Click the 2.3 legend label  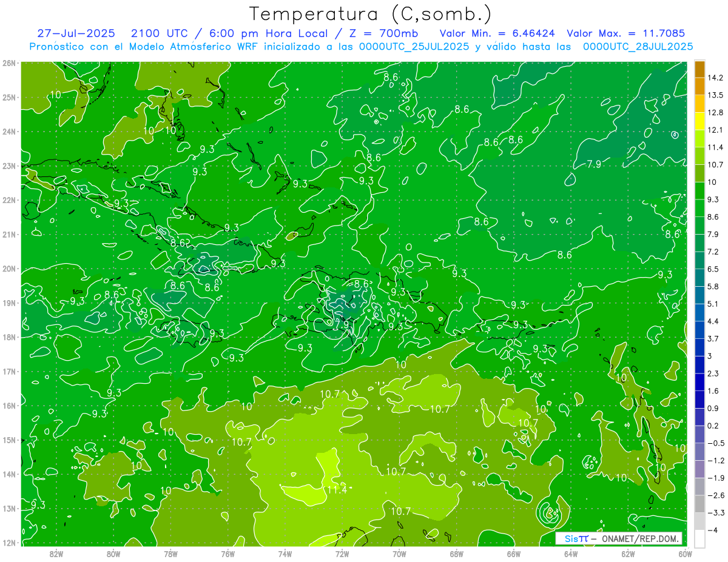(x=713, y=373)
